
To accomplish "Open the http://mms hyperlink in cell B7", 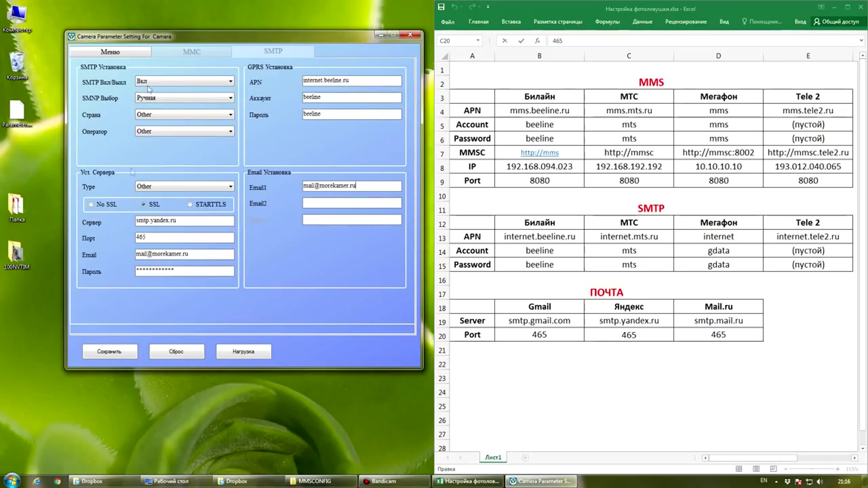I will tap(540, 152).
